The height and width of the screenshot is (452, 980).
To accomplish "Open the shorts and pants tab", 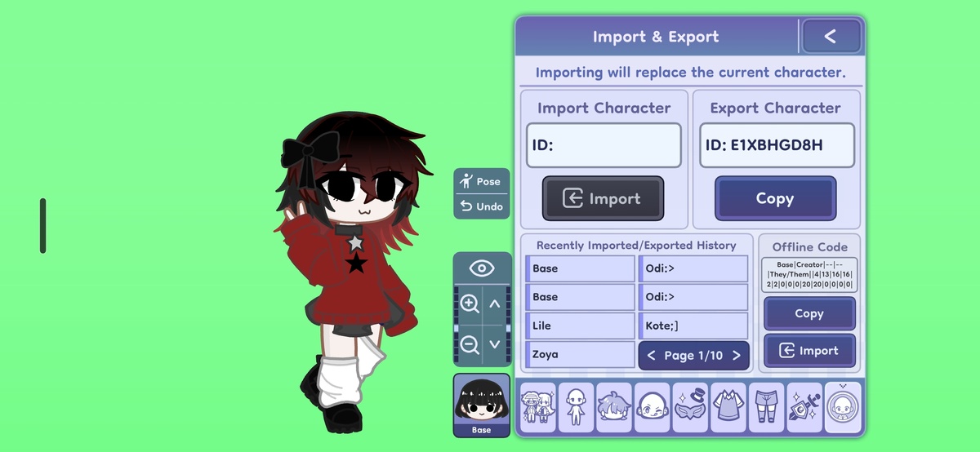I will coord(767,406).
